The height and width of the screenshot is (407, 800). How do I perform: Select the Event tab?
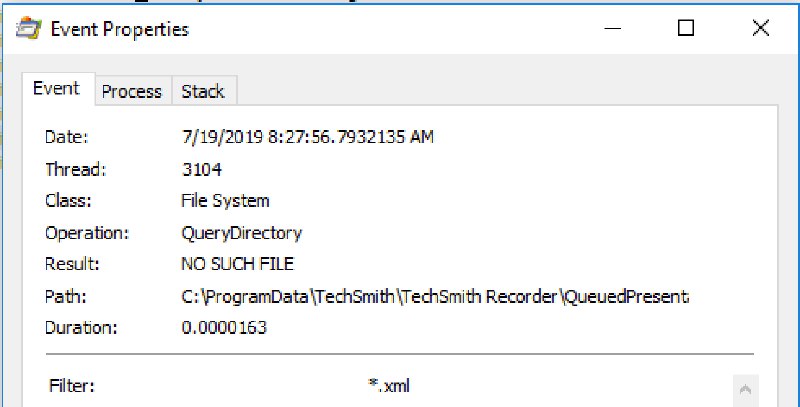57,89
